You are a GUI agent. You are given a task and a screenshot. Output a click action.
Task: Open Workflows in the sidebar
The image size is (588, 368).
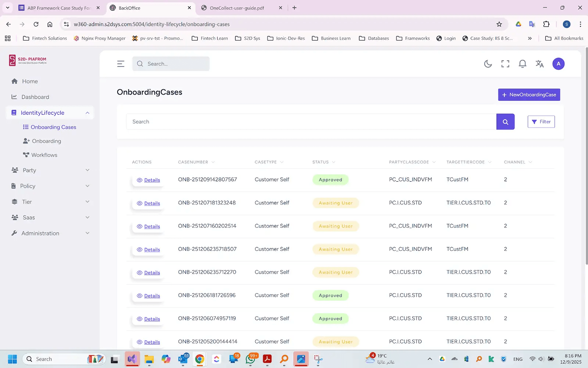click(x=44, y=155)
